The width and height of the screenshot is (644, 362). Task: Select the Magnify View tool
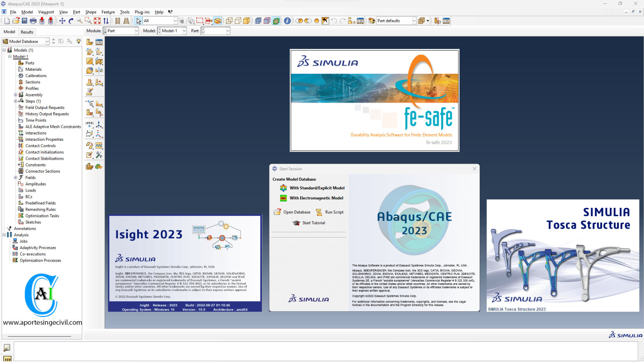(79, 20)
